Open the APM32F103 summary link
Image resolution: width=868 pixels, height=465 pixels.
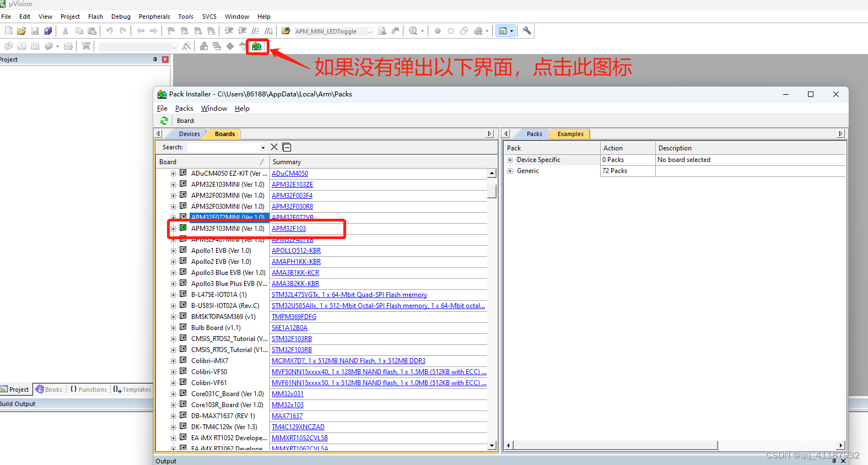[x=289, y=229]
